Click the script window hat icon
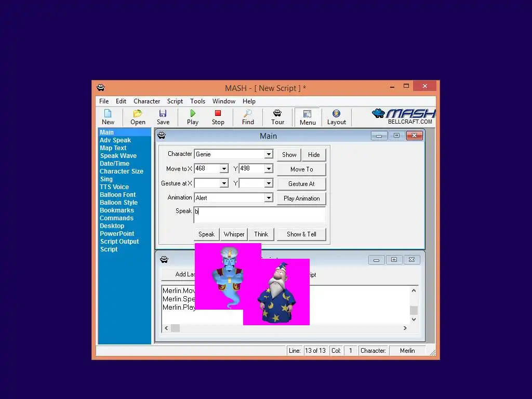 pos(164,260)
